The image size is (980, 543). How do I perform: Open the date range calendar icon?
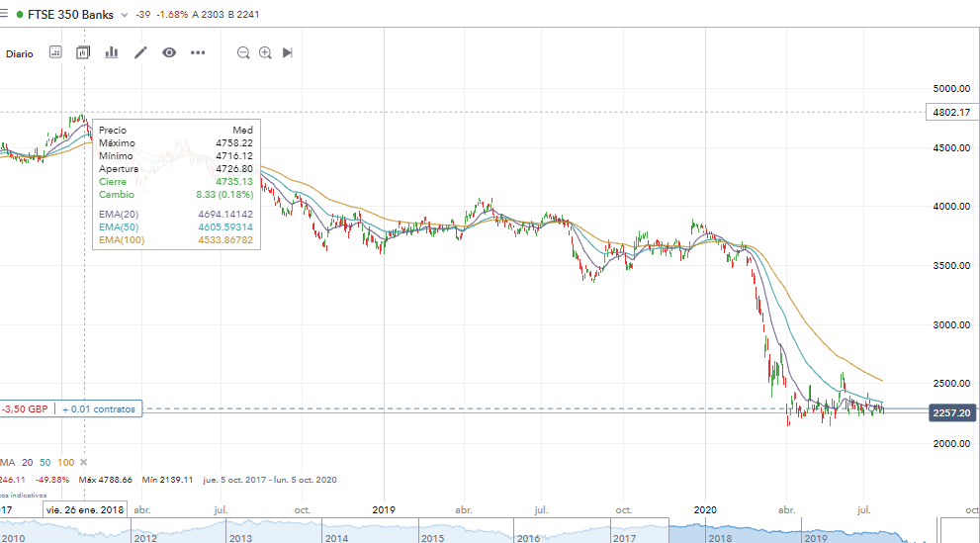pyautogui.click(x=55, y=52)
